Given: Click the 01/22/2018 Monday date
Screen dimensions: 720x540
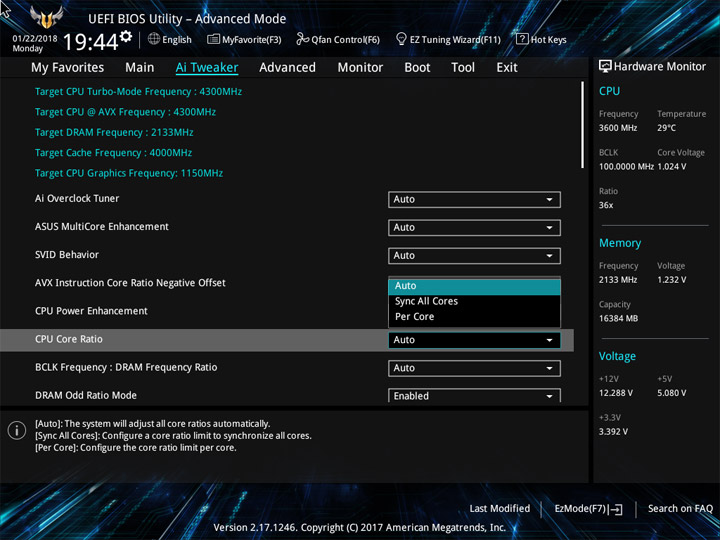Looking at the screenshot, I should pos(35,43).
